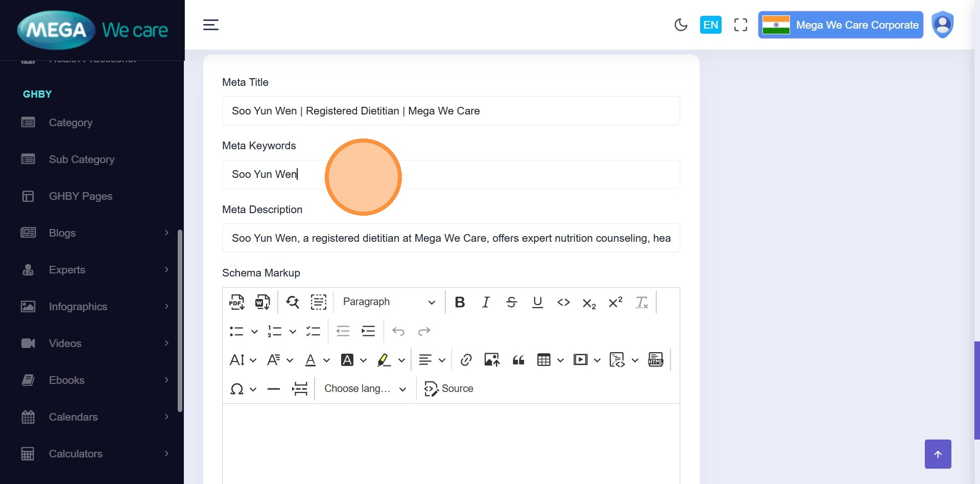
Task: Insert a block quote
Action: pyautogui.click(x=518, y=360)
